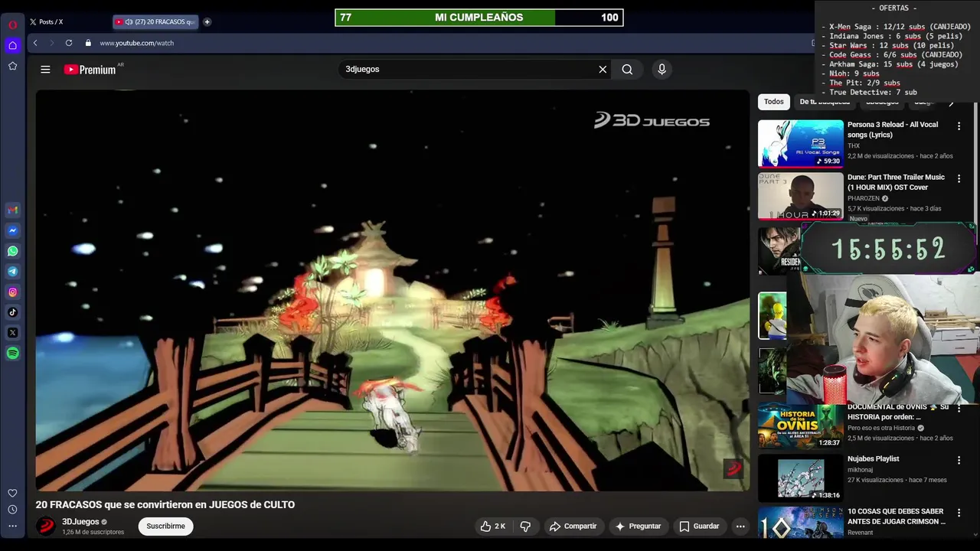Click the address bar padlock icon
The image size is (980, 551).
coord(88,43)
